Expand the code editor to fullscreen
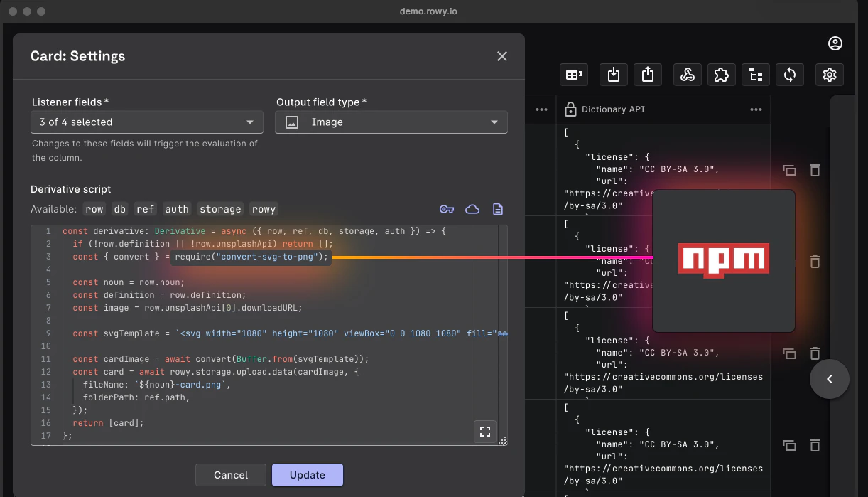The height and width of the screenshot is (497, 868). coord(485,431)
